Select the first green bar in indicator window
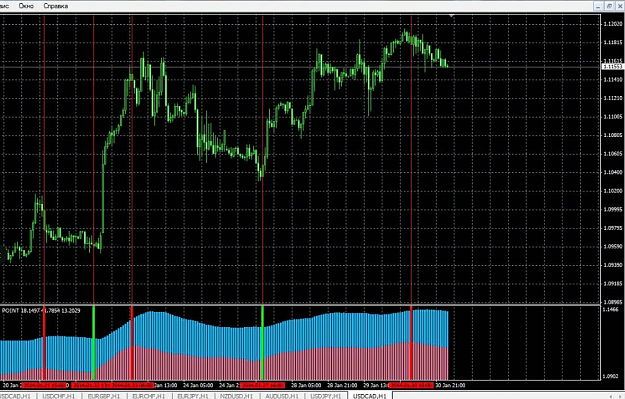625x399 pixels. [x=94, y=343]
